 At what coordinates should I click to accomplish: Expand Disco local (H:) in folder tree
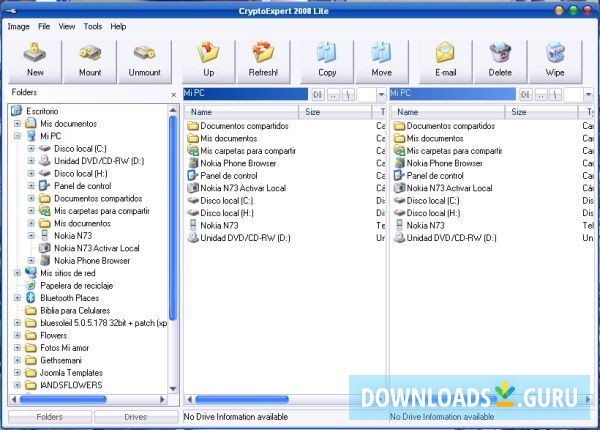31,173
